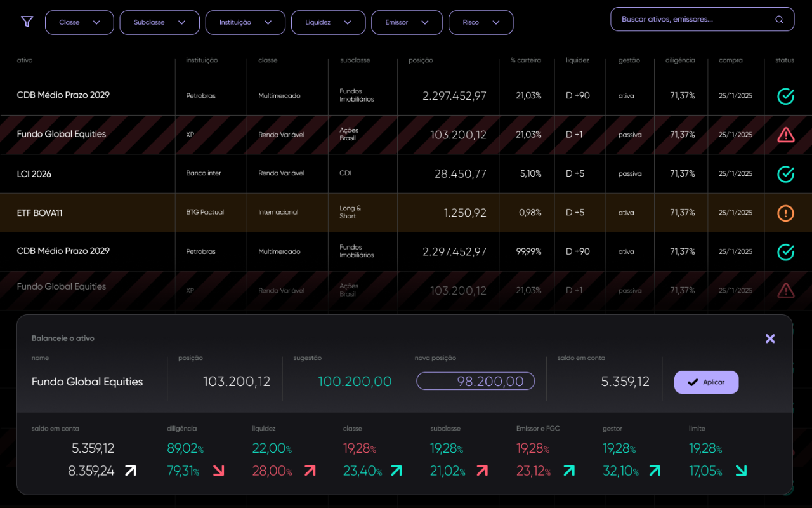Click the Banco inter institution cell

pyautogui.click(x=204, y=173)
